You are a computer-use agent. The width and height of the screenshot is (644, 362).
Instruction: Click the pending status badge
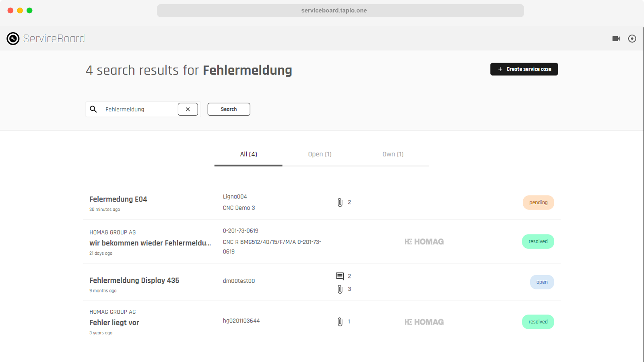(538, 203)
